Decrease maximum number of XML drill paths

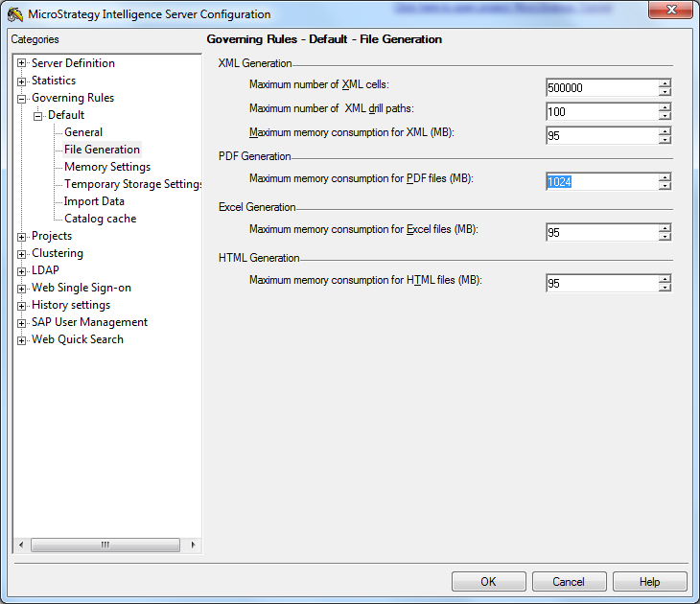(665, 116)
